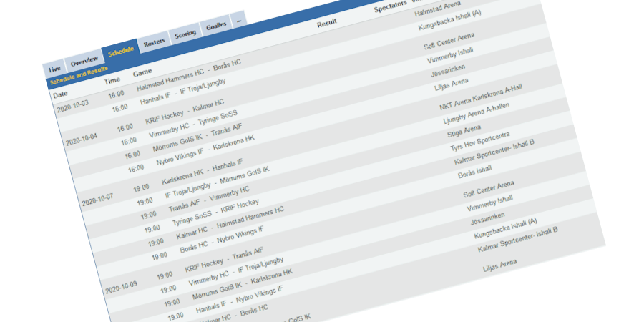Screen dimensions: 644x322
Task: Click Kalmar Sportcenter- Ishall B in Kalmar HC - Halmstad Hammers row
Action: (494, 153)
